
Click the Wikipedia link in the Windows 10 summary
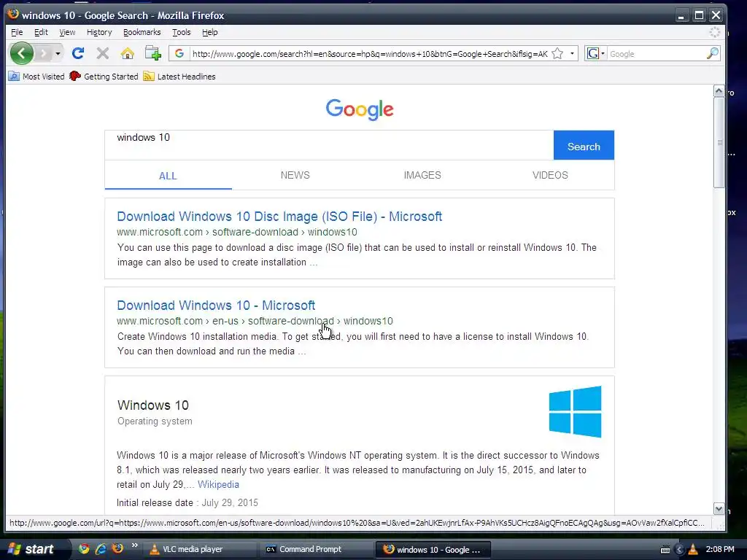pyautogui.click(x=218, y=484)
